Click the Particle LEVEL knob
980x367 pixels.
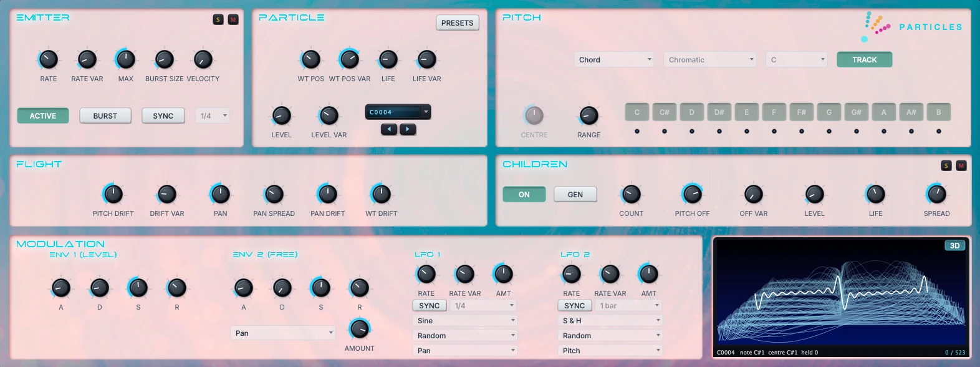point(282,115)
